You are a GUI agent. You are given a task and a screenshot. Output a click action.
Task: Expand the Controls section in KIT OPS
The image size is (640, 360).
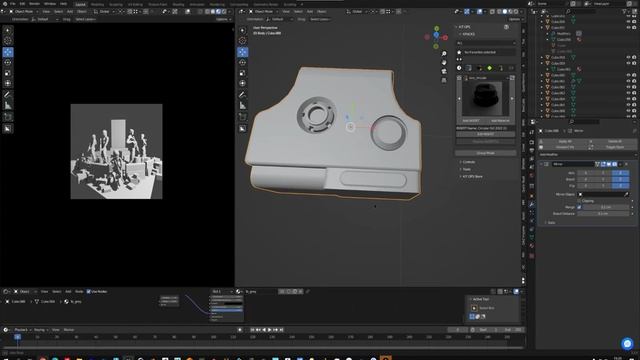(468, 162)
